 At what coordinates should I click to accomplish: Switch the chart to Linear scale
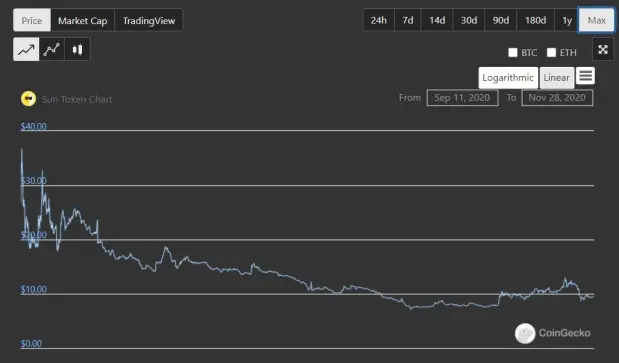click(557, 78)
